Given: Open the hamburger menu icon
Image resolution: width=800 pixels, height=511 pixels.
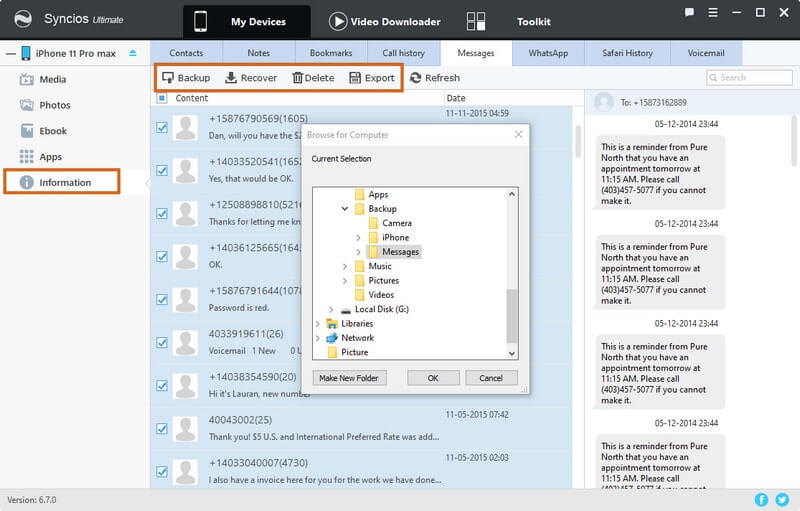Looking at the screenshot, I should coord(713,12).
